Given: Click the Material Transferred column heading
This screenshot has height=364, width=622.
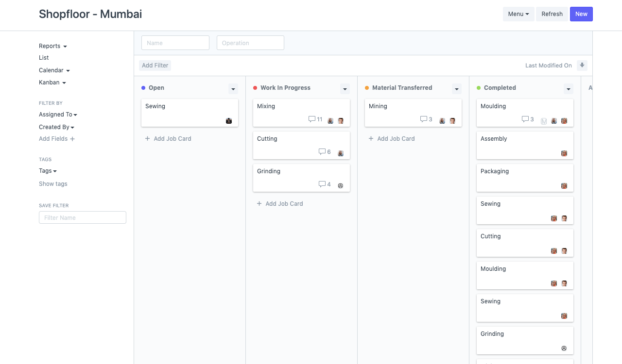Looking at the screenshot, I should [402, 88].
